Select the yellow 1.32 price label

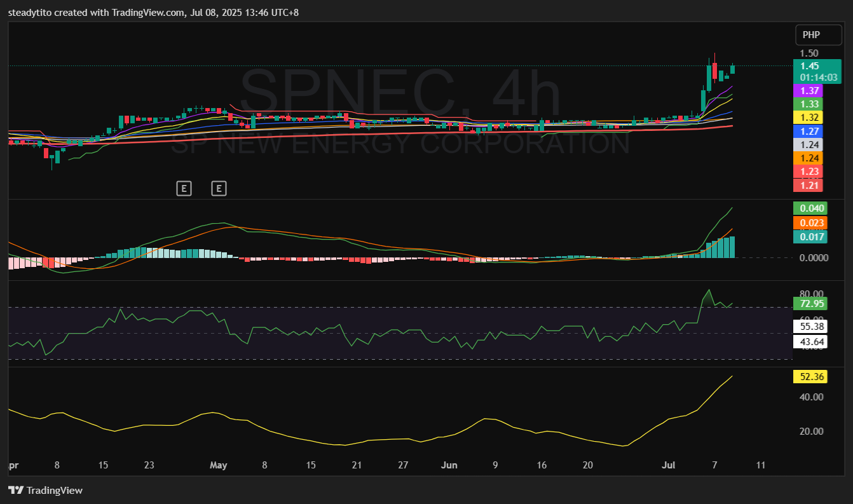[808, 118]
